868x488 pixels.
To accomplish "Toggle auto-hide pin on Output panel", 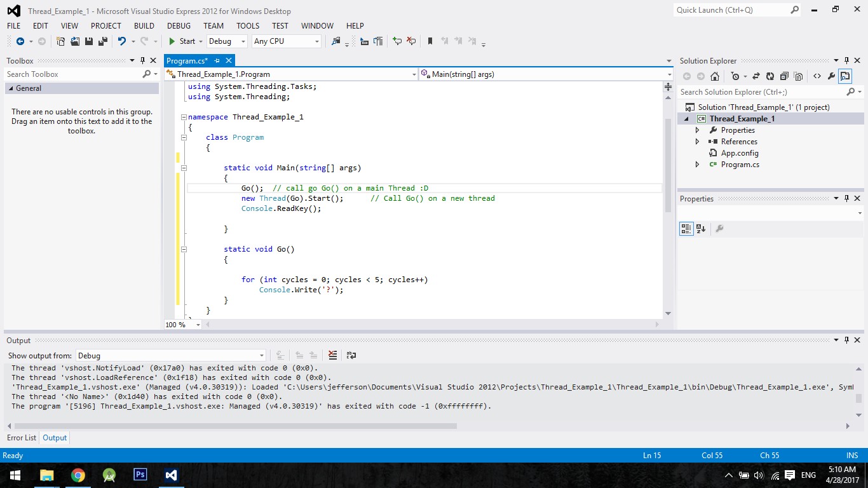I will 847,341.
